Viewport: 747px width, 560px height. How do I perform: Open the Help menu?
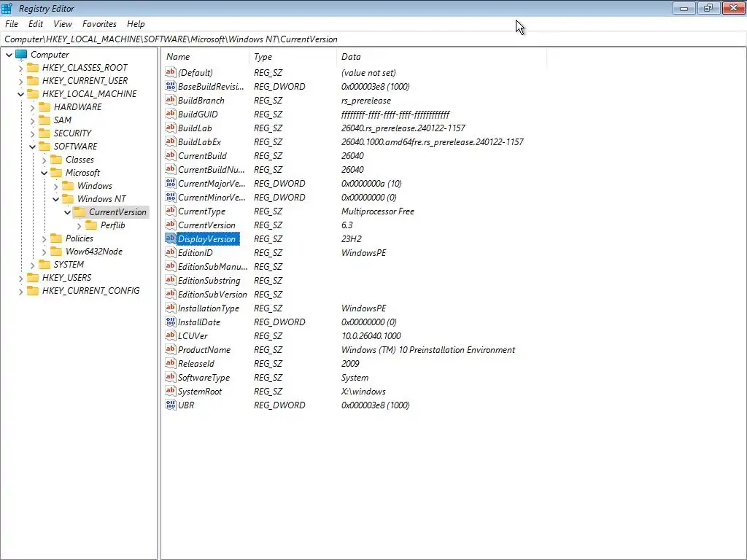136,24
